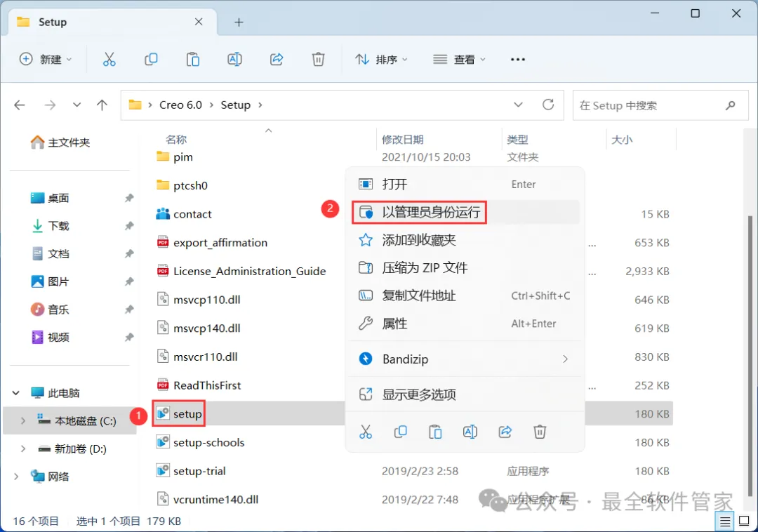Open 桌面 in the sidebar
758x532 pixels.
[51, 198]
